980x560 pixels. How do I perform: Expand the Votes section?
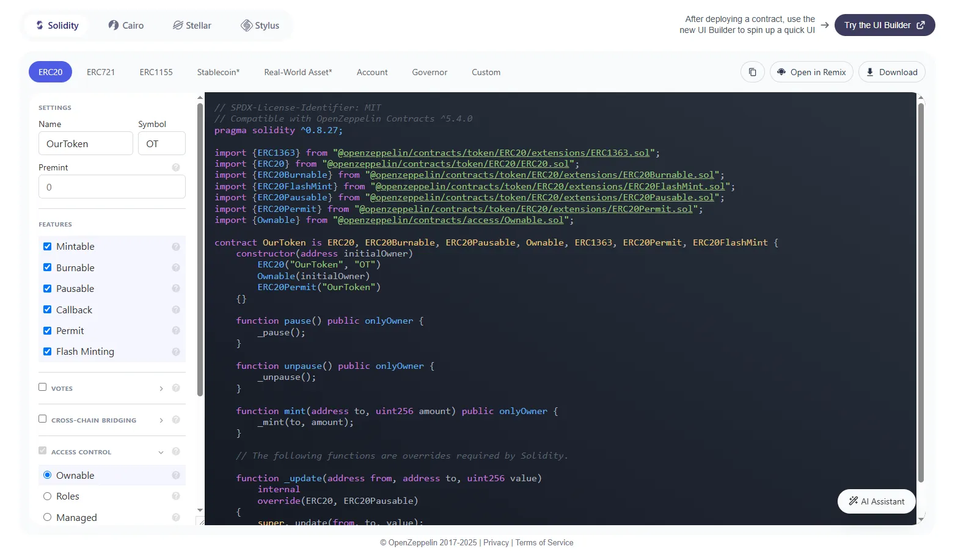161,388
